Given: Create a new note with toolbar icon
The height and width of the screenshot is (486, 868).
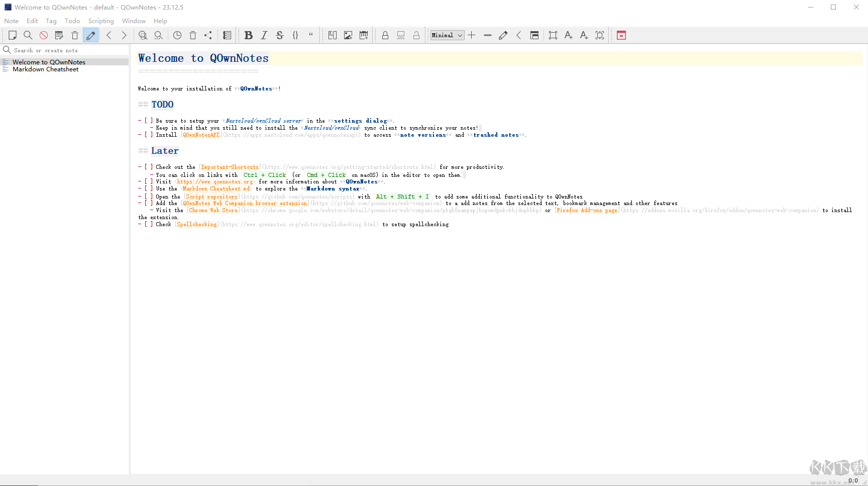Looking at the screenshot, I should point(13,35).
